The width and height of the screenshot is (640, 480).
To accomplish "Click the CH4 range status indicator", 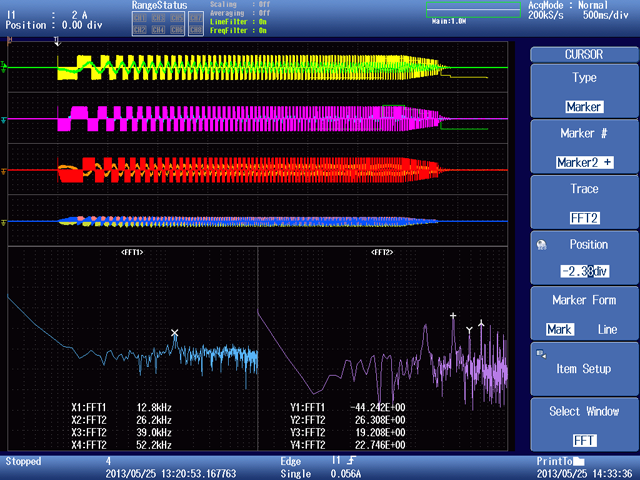I will 158,30.
